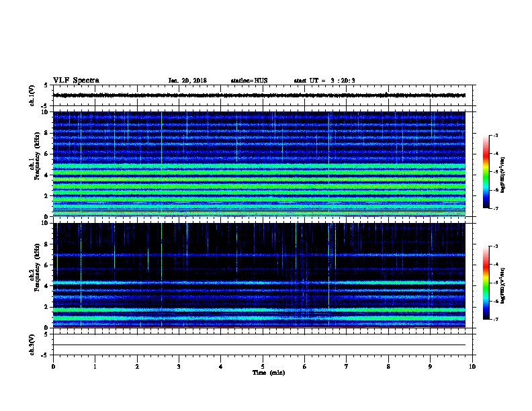Click the "station=HUS" header label
532x411 pixels.
(x=249, y=81)
